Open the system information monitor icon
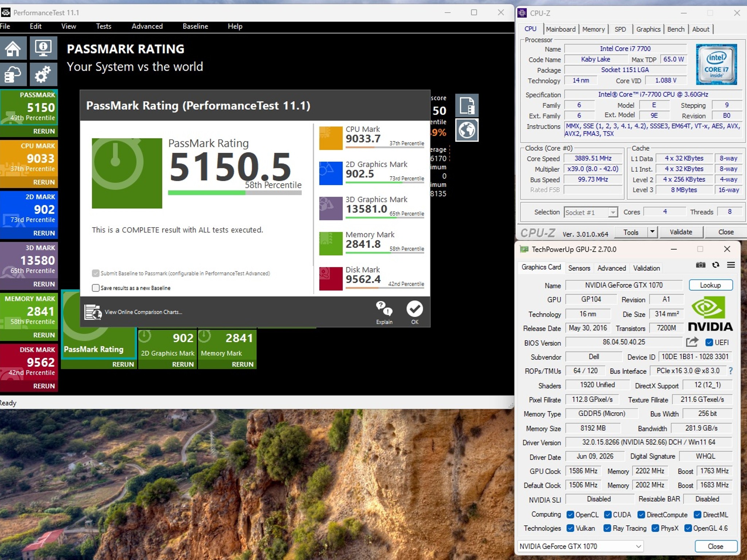 pos(43,48)
